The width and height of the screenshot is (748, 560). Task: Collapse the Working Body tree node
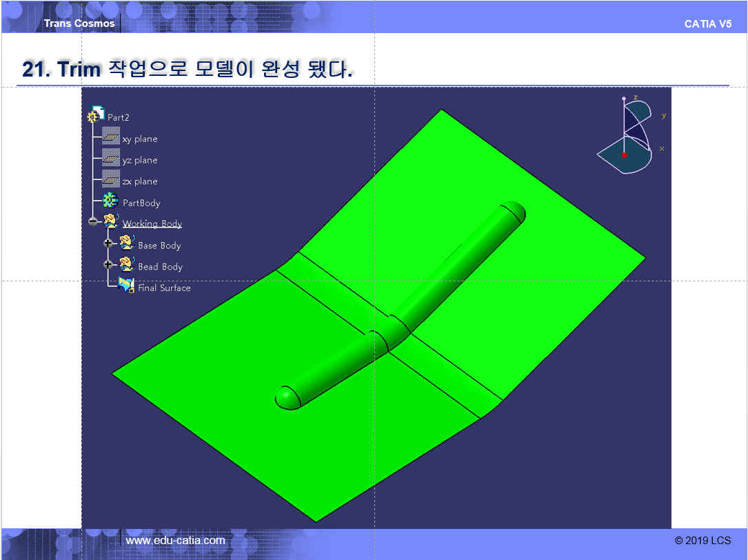[93, 222]
